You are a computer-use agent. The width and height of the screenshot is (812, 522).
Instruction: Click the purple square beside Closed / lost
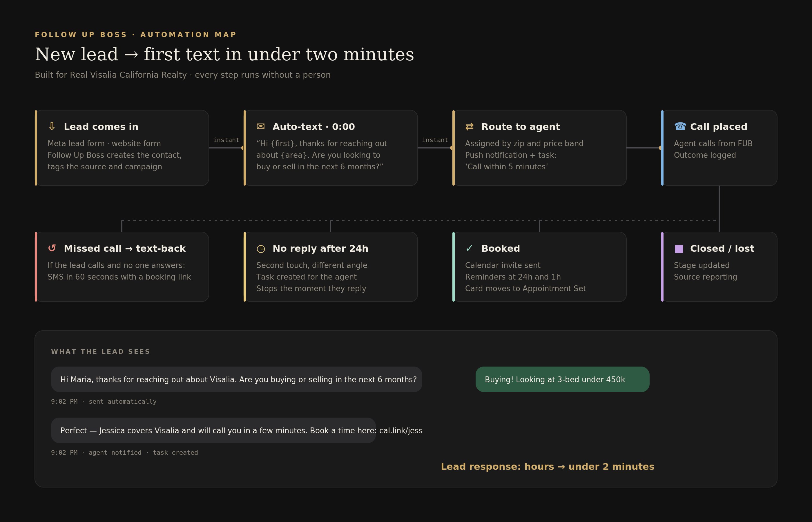coord(679,249)
